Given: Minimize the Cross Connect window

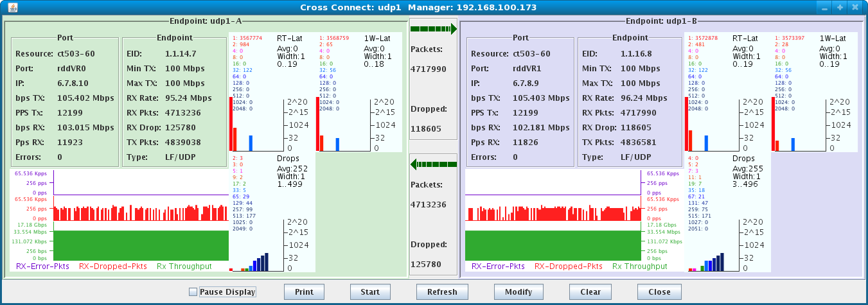Looking at the screenshot, I should 824,7.
